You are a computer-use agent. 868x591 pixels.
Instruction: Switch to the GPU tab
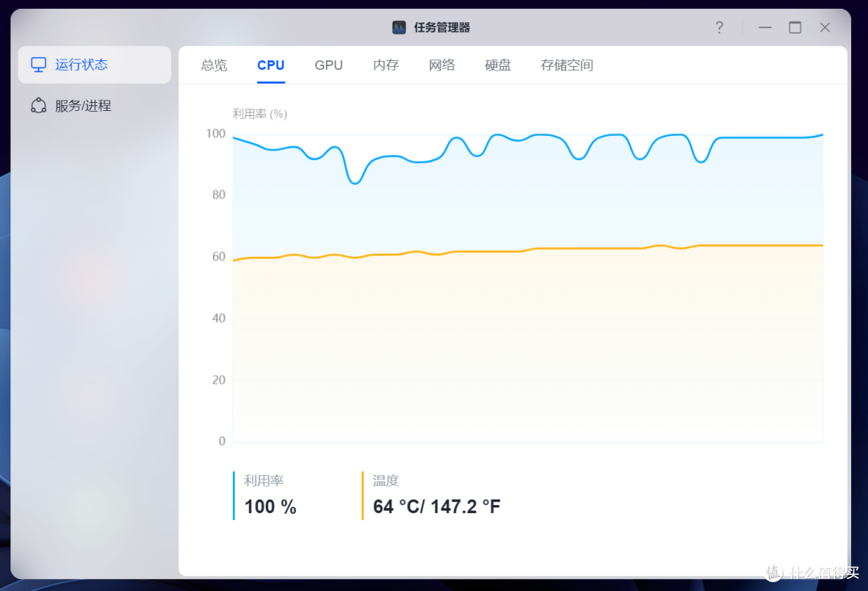[x=329, y=65]
